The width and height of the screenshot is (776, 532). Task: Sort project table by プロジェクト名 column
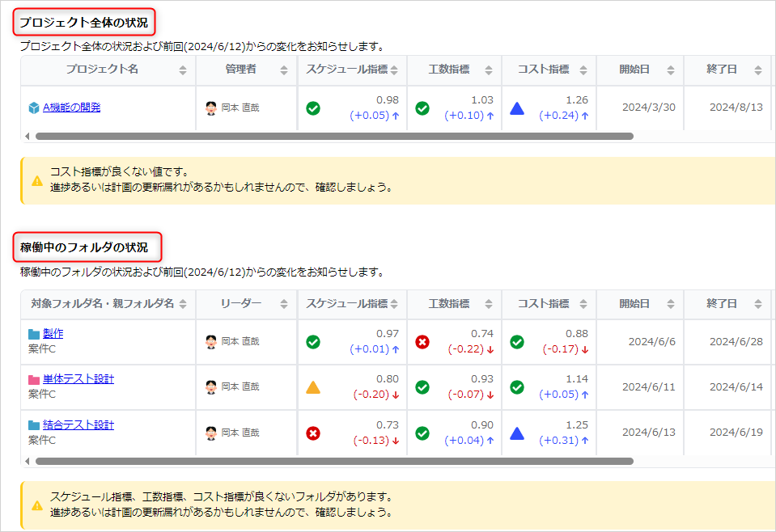coord(183,70)
